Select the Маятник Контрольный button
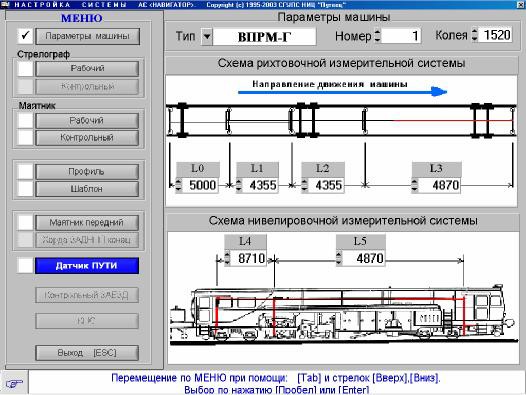 point(87,138)
